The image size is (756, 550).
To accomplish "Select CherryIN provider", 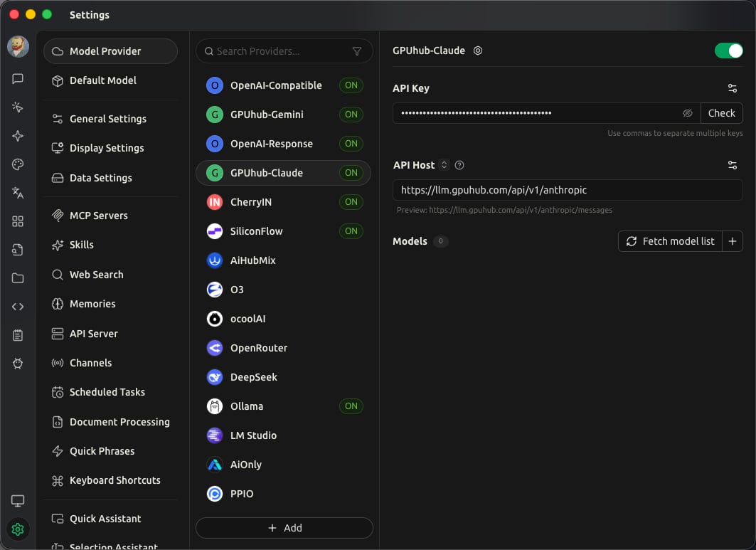I will (284, 202).
